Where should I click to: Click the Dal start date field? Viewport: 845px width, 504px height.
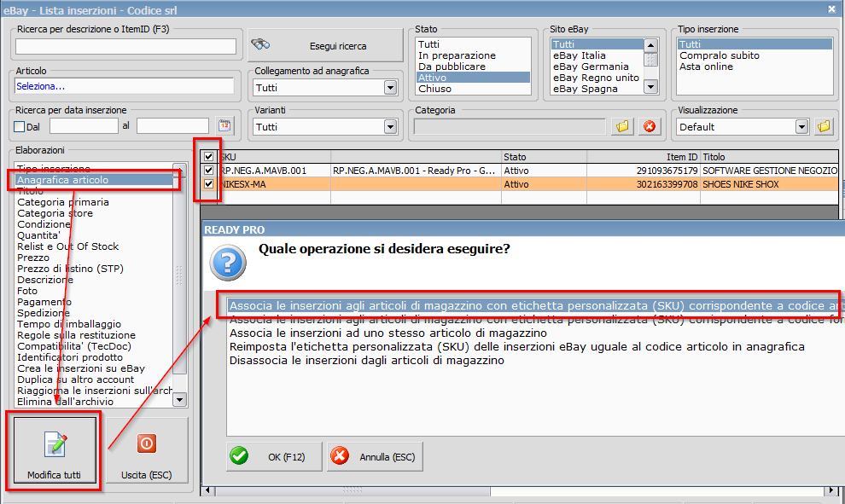pyautogui.click(x=84, y=126)
